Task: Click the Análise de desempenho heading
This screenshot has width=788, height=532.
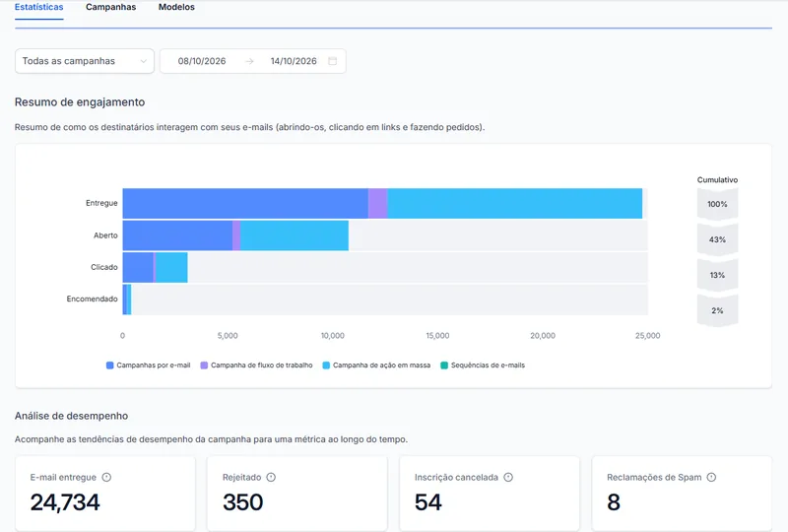Action: (71, 416)
